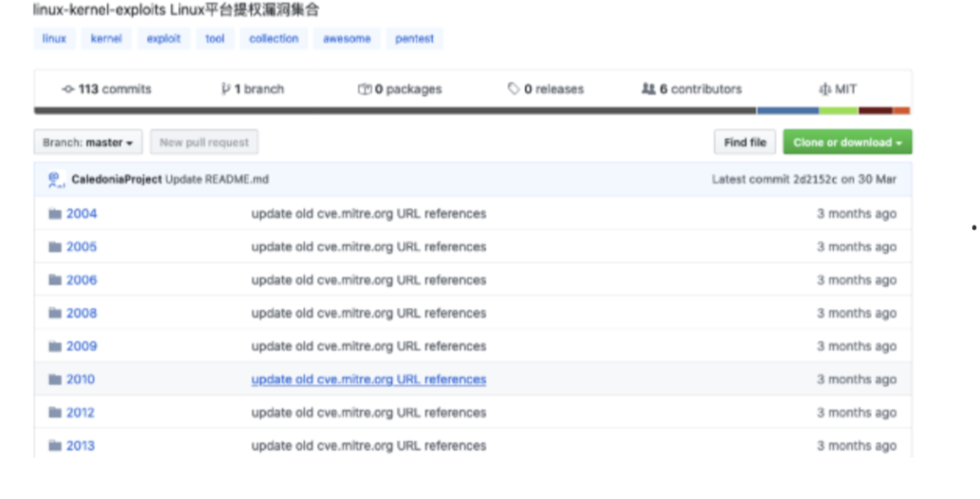The width and height of the screenshot is (980, 499).
Task: Click the releases tag icon
Action: 514,89
